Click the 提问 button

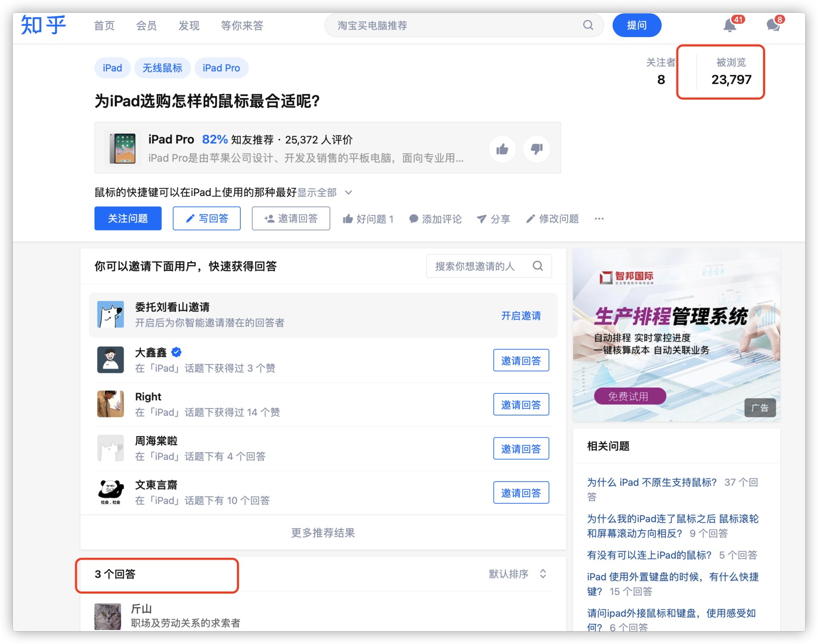637,25
